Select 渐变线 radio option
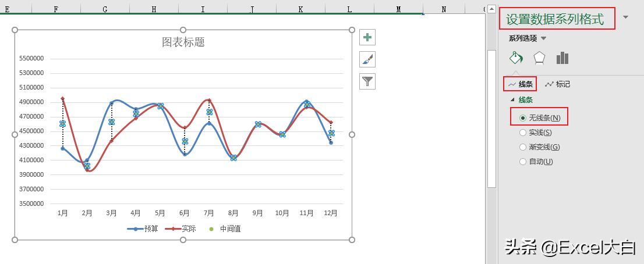The image size is (644, 264). click(x=540, y=147)
